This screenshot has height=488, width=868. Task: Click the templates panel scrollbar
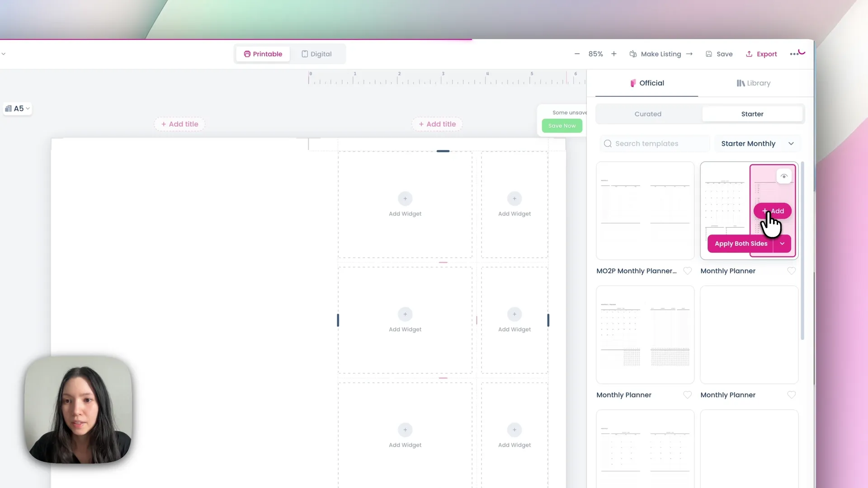coord(802,250)
